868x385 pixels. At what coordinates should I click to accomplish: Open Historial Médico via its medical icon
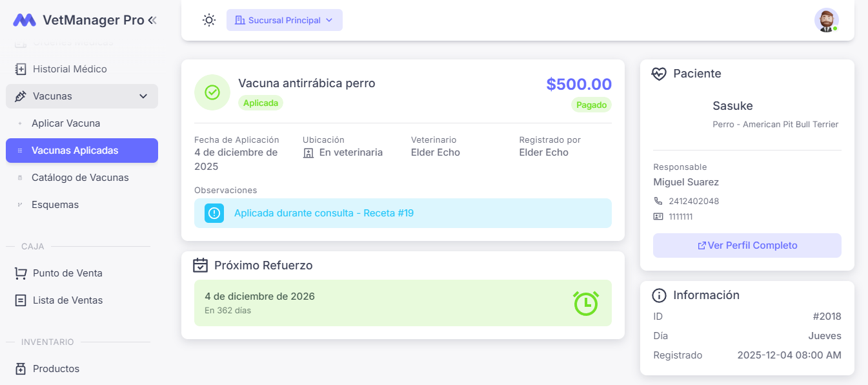[19, 68]
